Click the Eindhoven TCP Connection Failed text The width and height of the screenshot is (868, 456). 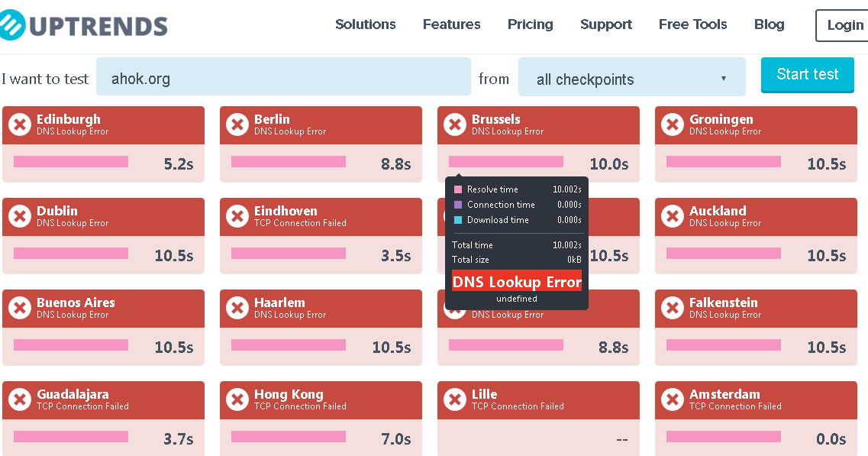[300, 223]
